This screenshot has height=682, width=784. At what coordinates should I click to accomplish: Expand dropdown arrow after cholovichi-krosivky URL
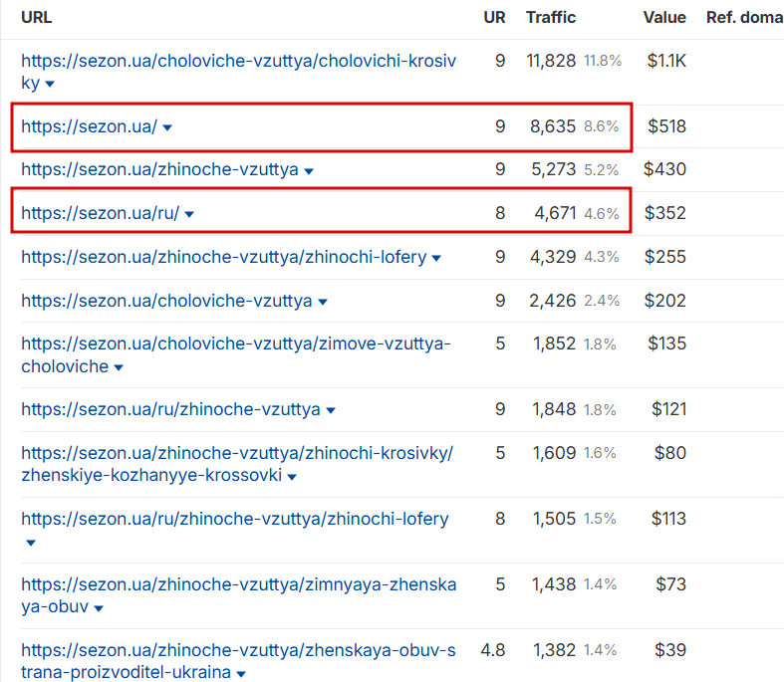pos(50,84)
